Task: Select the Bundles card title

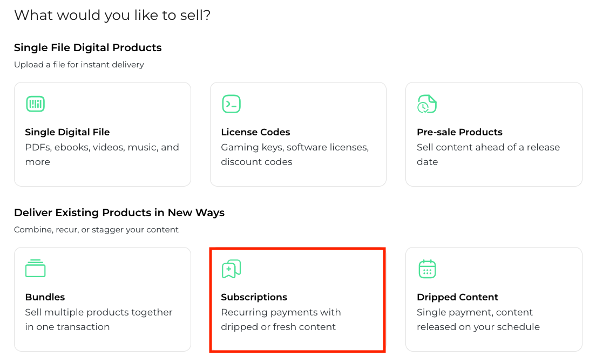Action: pos(45,297)
